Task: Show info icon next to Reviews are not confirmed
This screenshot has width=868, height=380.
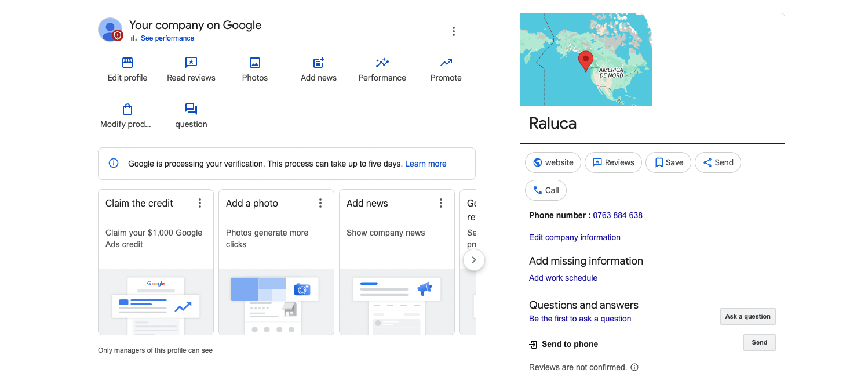Action: pyautogui.click(x=634, y=367)
